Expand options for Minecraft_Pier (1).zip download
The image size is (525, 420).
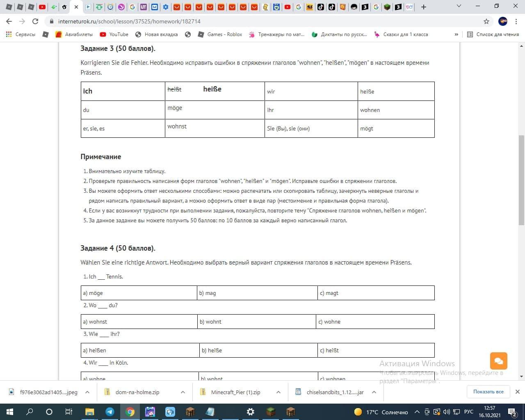tap(278, 392)
